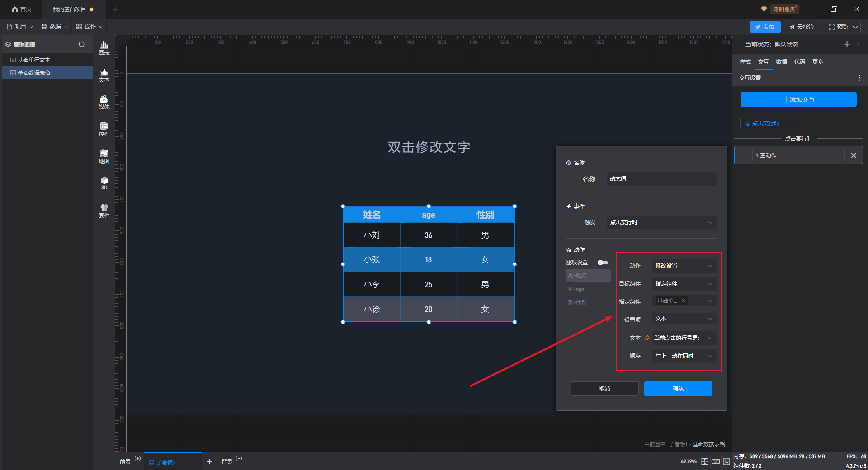
Task: Open the 文本 (text) component library
Action: (x=104, y=75)
